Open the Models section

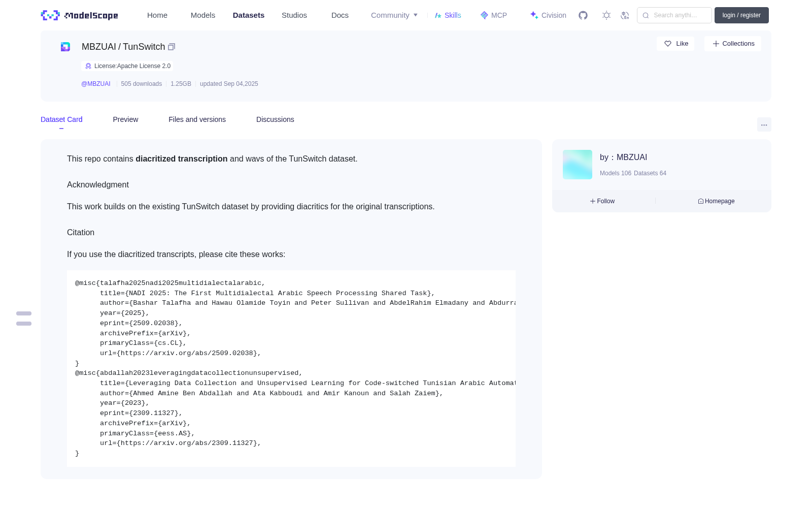pos(203,15)
